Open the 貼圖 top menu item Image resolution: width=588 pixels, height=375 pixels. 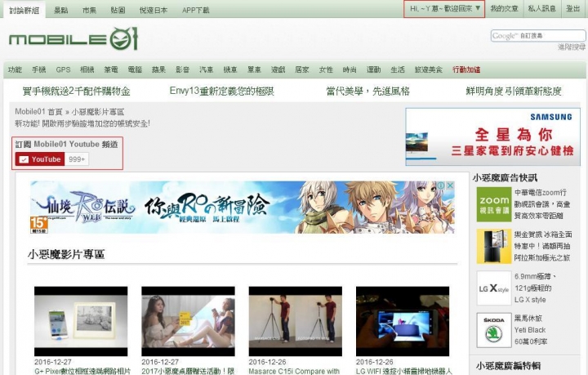coord(118,10)
